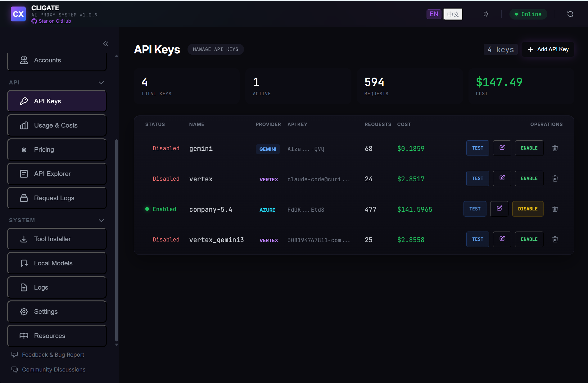Screen dimensions: 588x383
Task: Click the AZURE provider label
Action: click(x=267, y=210)
